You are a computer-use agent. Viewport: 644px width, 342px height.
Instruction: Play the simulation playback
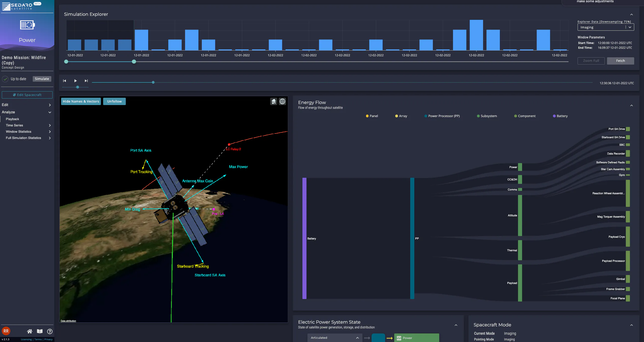pyautogui.click(x=75, y=81)
